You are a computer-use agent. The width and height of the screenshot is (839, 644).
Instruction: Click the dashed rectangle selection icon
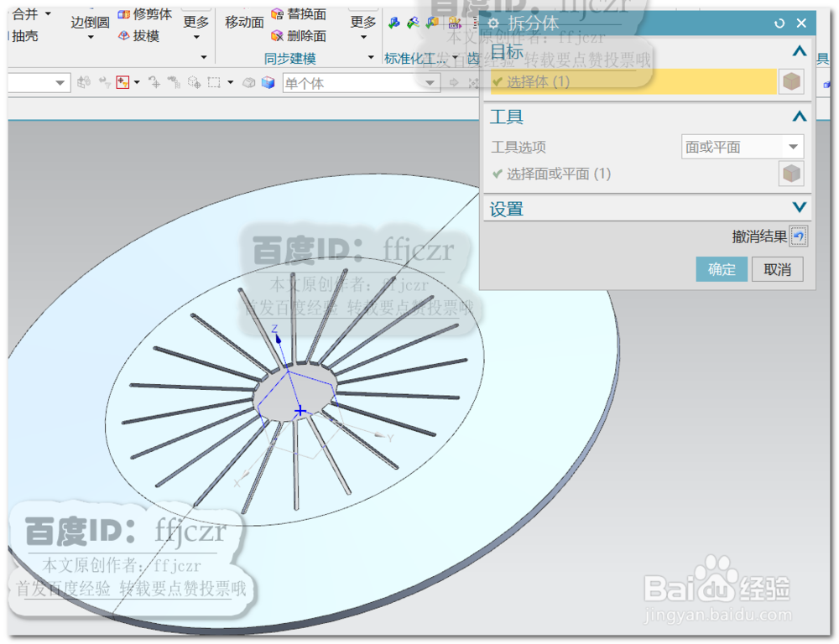point(214,82)
